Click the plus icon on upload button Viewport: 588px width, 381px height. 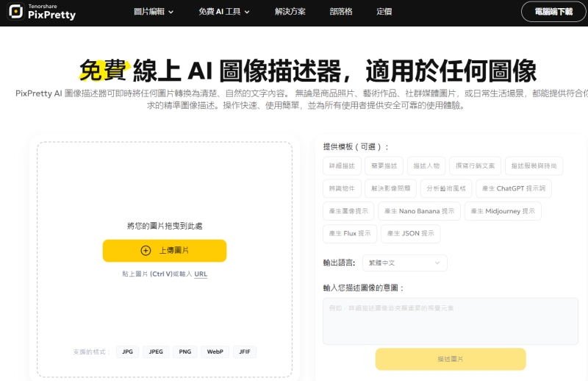coord(146,251)
